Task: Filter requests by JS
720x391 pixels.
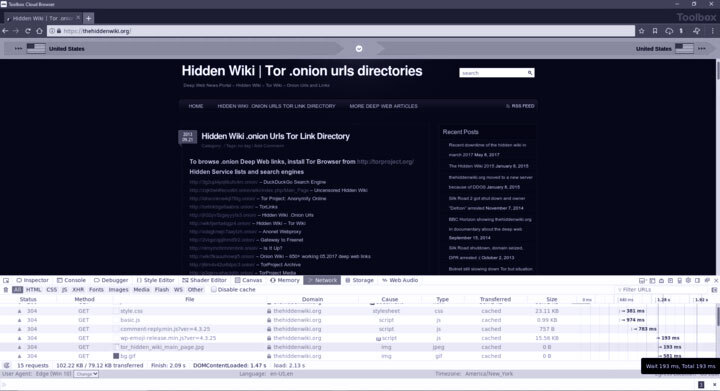Action: 64,290
